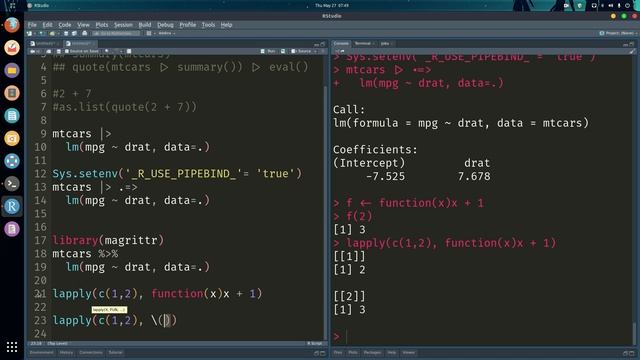Click the Go to file/function search box

point(116,33)
